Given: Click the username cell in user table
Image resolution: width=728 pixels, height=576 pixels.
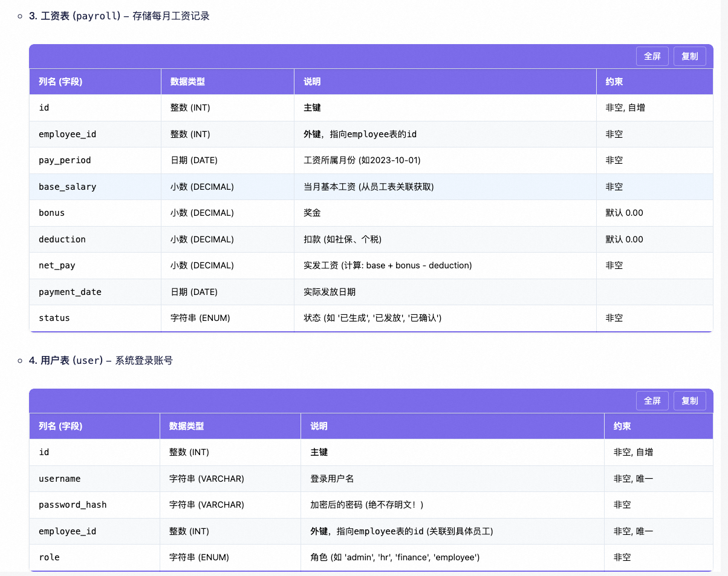Looking at the screenshot, I should [x=94, y=479].
